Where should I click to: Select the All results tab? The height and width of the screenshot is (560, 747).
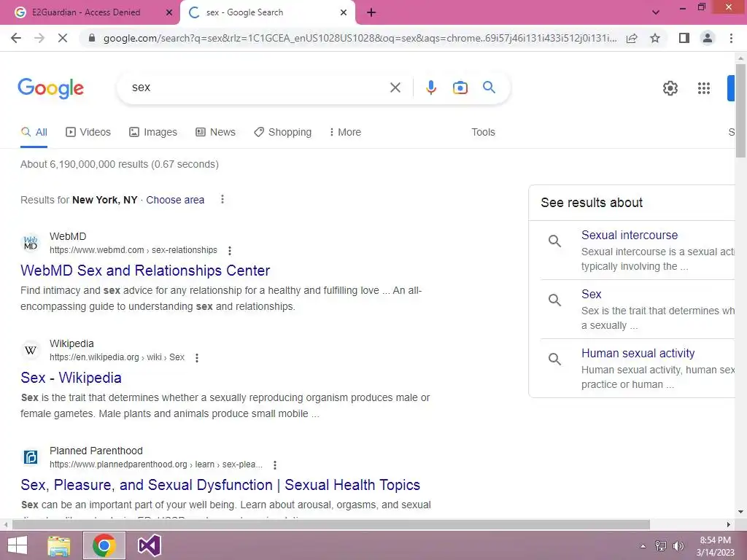(34, 133)
